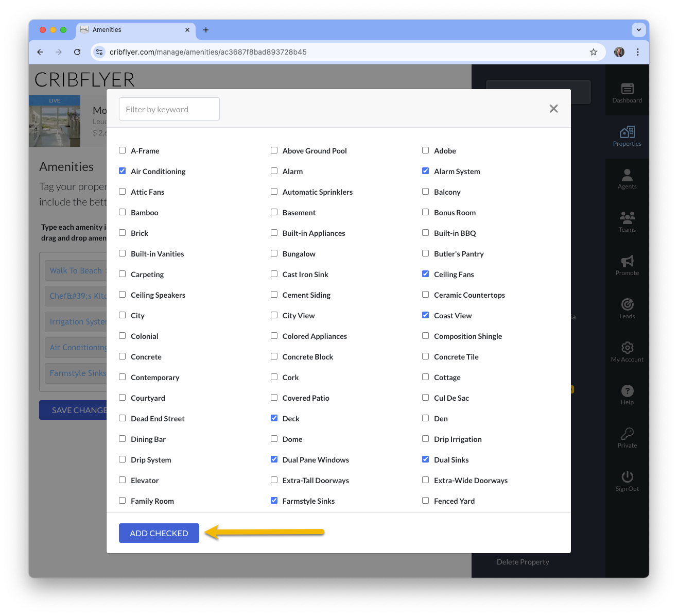Go back with browser back arrow
The width and height of the screenshot is (678, 616).
(40, 52)
